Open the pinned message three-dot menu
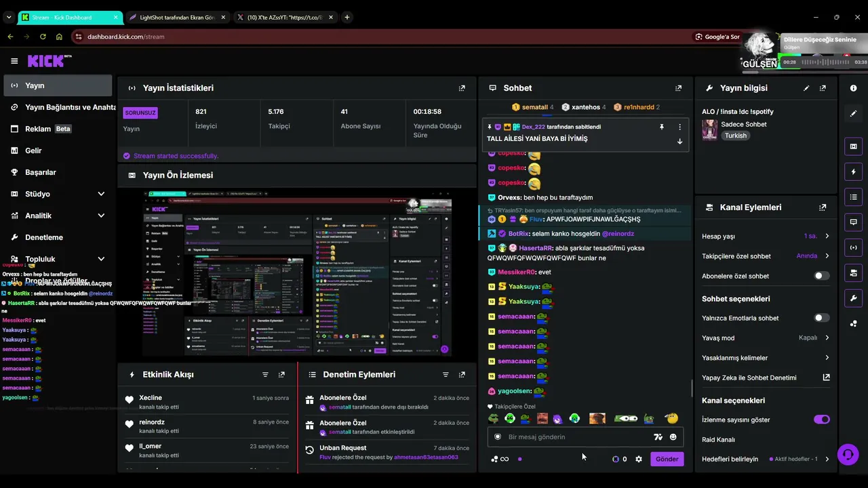 tap(679, 127)
